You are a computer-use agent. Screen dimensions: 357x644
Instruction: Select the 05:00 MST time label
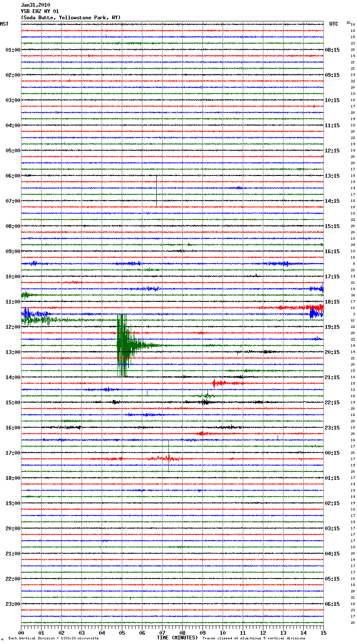(x=13, y=151)
